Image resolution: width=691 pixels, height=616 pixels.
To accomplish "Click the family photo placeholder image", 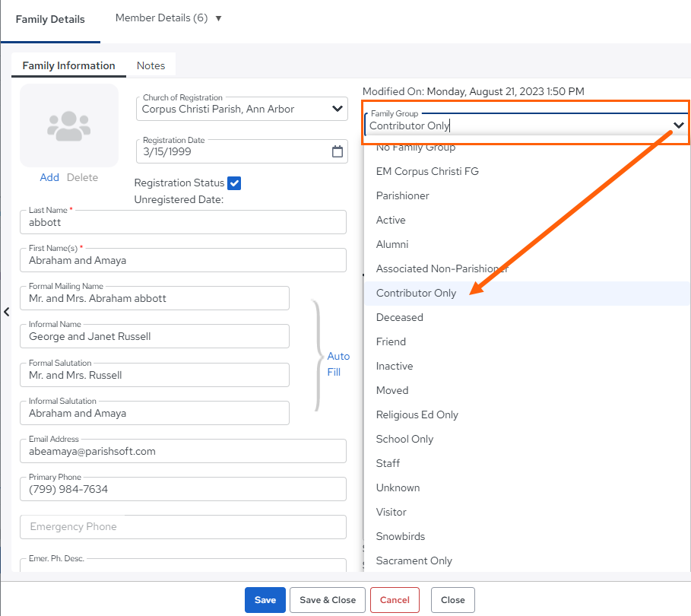I will (x=69, y=125).
